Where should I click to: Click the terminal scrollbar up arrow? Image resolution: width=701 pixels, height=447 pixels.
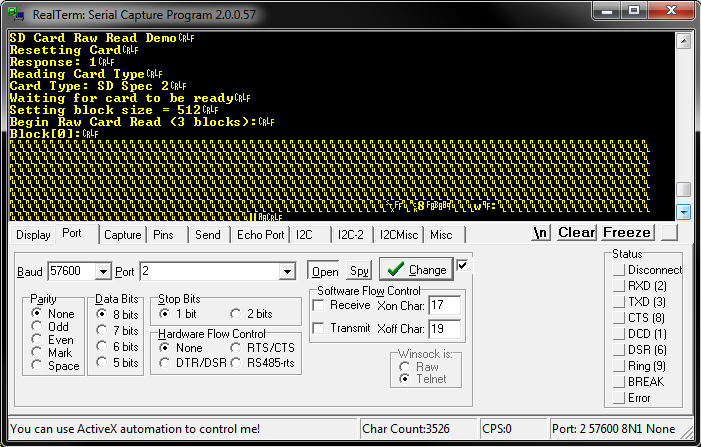coord(684,41)
